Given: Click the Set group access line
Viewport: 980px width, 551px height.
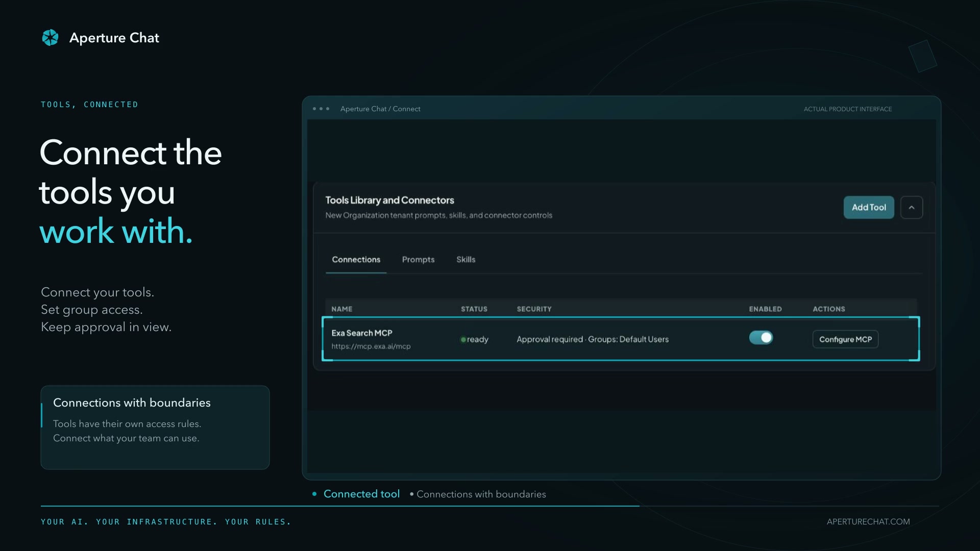Looking at the screenshot, I should point(92,310).
